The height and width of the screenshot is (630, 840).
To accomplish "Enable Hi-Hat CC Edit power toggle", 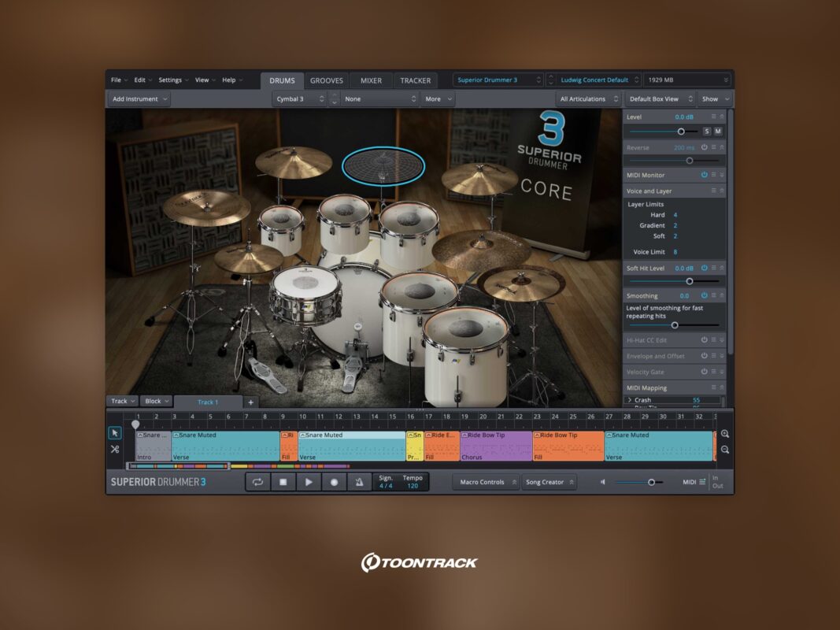I will point(704,339).
